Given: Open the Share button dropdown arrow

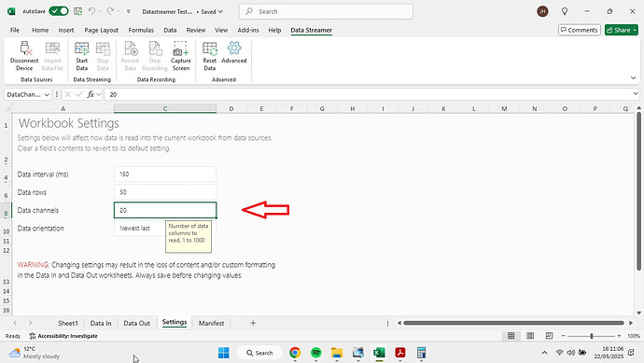Looking at the screenshot, I should 635,30.
